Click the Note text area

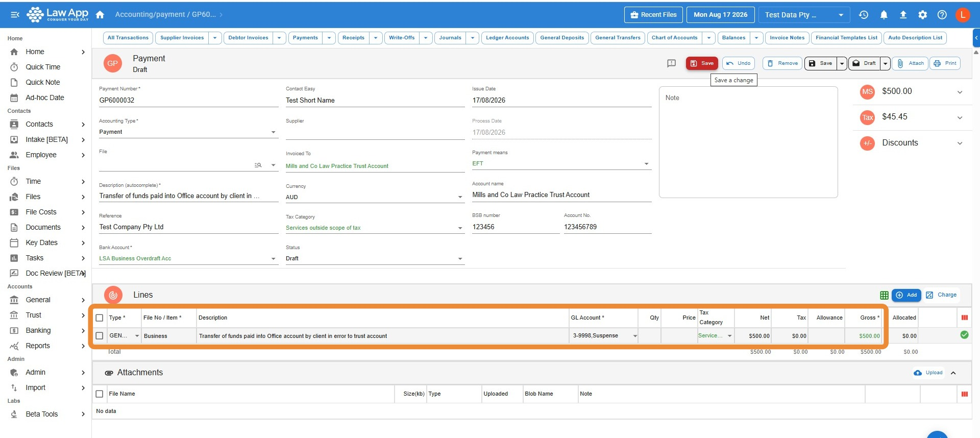pyautogui.click(x=748, y=142)
